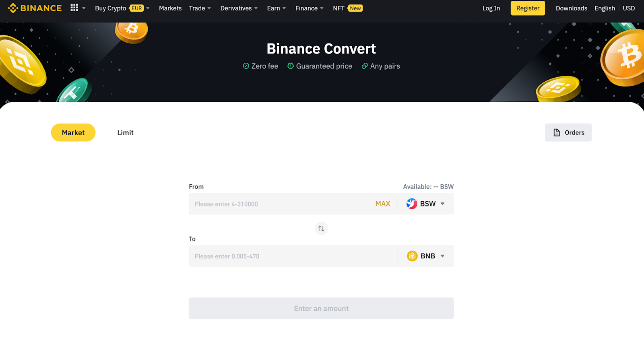The height and width of the screenshot is (361, 644).
Task: Switch to Limit order mode
Action: click(x=125, y=132)
